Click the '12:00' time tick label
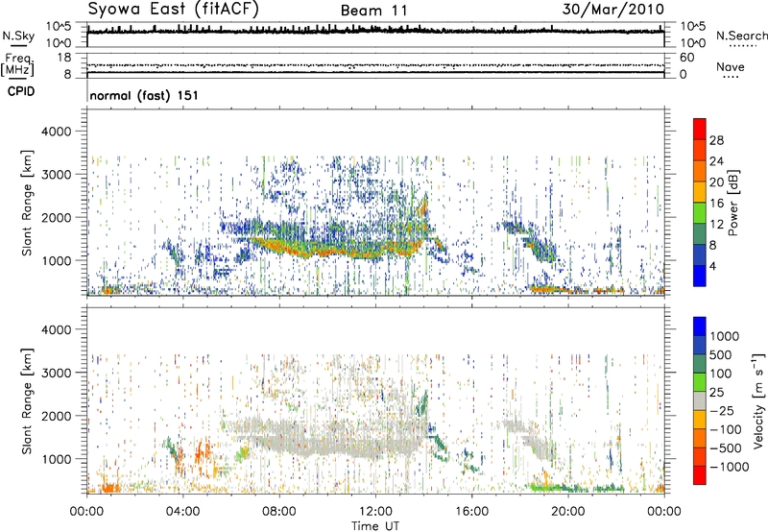Image resolution: width=768 pixels, height=532 pixels. 375,512
